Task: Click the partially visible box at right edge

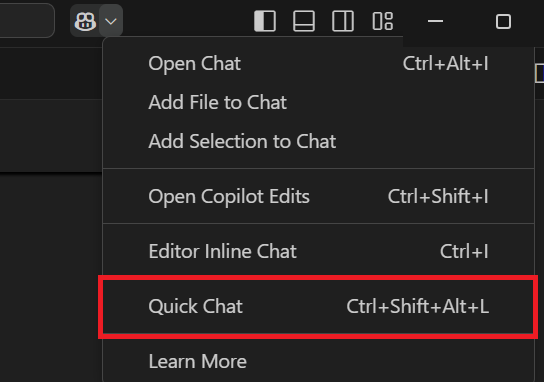Action: (540, 73)
